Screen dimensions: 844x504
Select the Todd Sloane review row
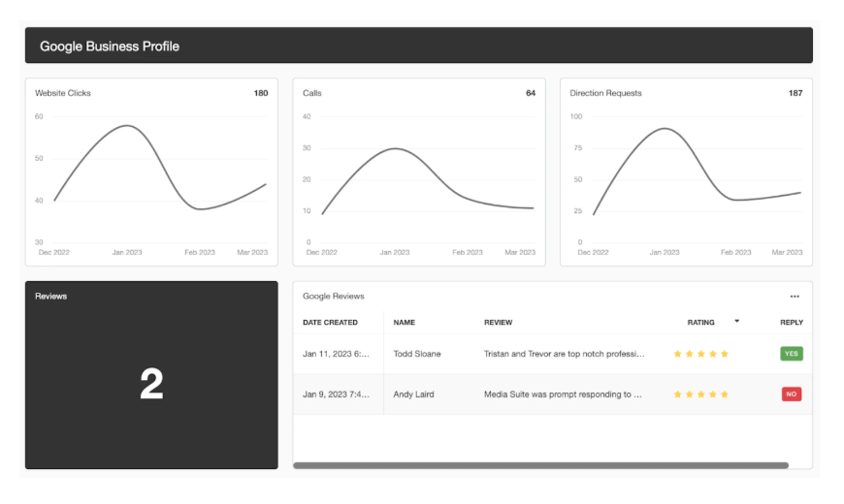tap(417, 354)
